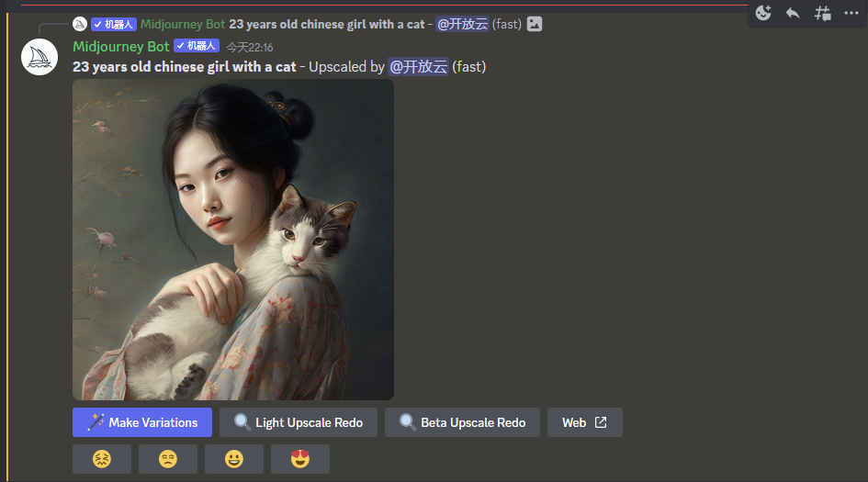Click the @开放云 mention in reply preview
The width and height of the screenshot is (868, 482).
462,25
